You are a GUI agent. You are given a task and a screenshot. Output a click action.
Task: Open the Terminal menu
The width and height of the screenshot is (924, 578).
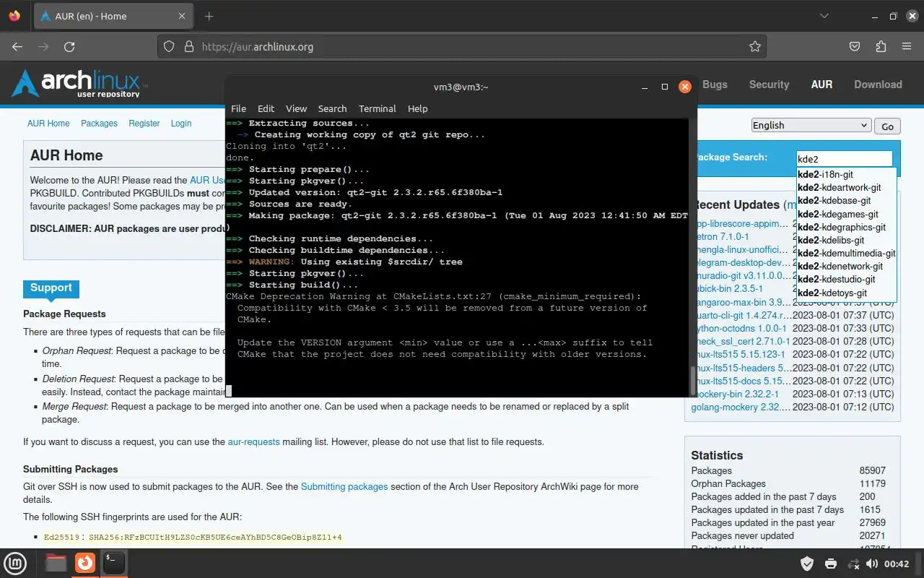click(x=377, y=108)
